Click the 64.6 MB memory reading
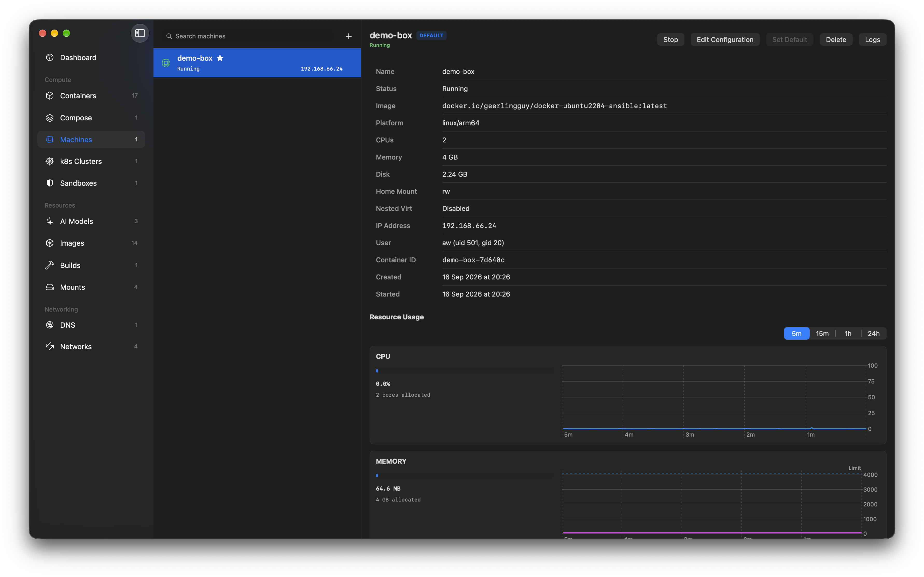This screenshot has height=577, width=924. (x=388, y=489)
